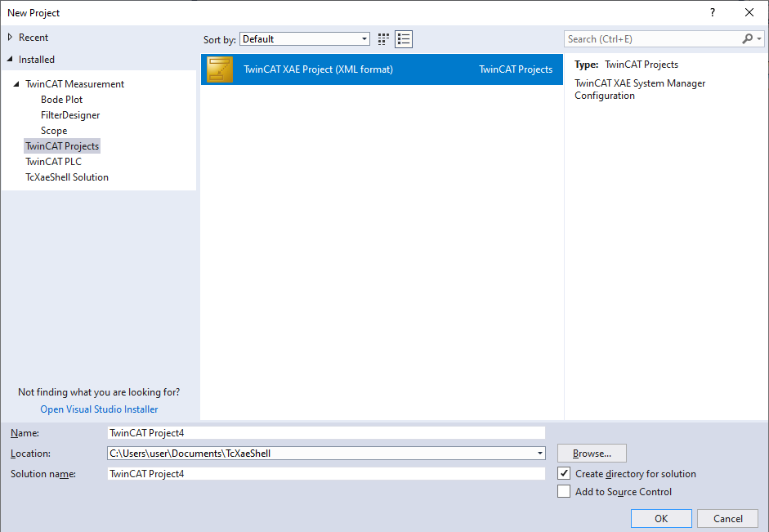
Task: Collapse the Installed section
Action: [10, 60]
